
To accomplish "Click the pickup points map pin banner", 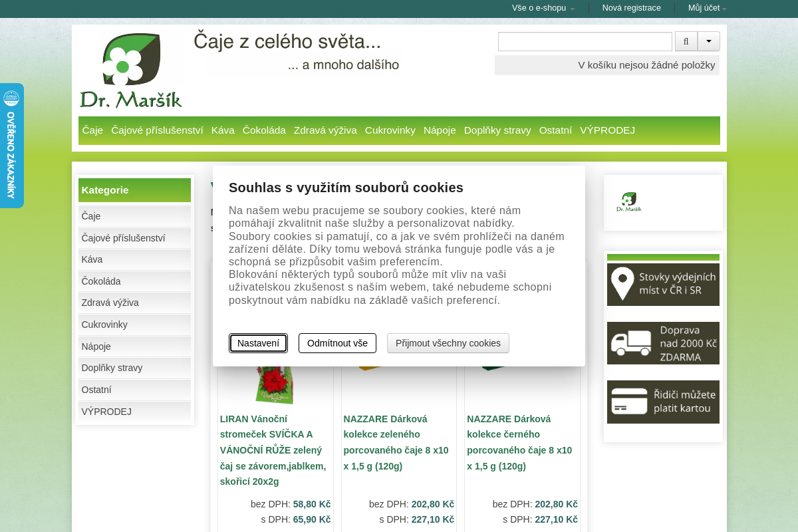I will click(x=663, y=285).
